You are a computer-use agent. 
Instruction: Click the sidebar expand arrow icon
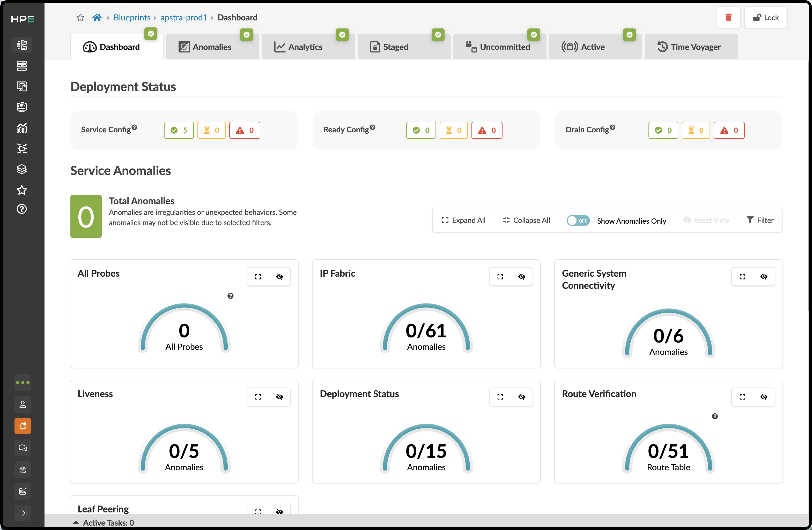point(23,513)
